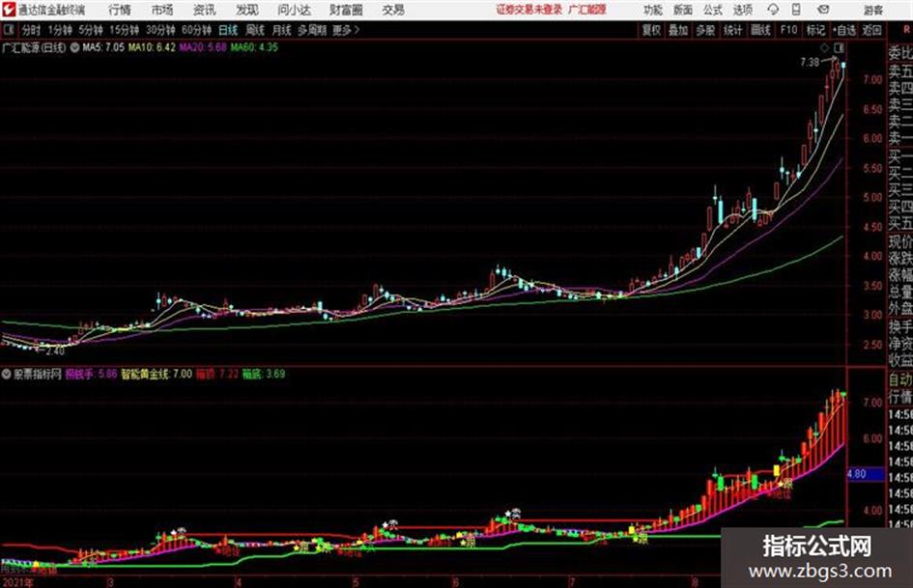Open the 功能 menu
This screenshot has height=588, width=913.
click(653, 10)
